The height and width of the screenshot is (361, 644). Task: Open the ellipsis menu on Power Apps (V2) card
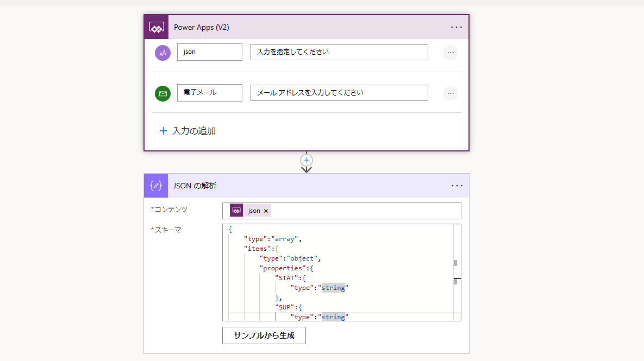pos(457,27)
